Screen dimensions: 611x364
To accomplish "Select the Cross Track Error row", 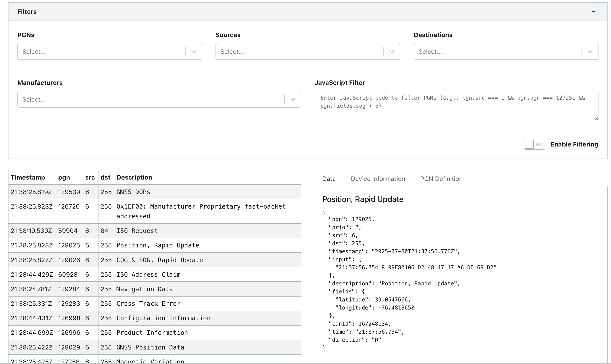I will pyautogui.click(x=155, y=304).
